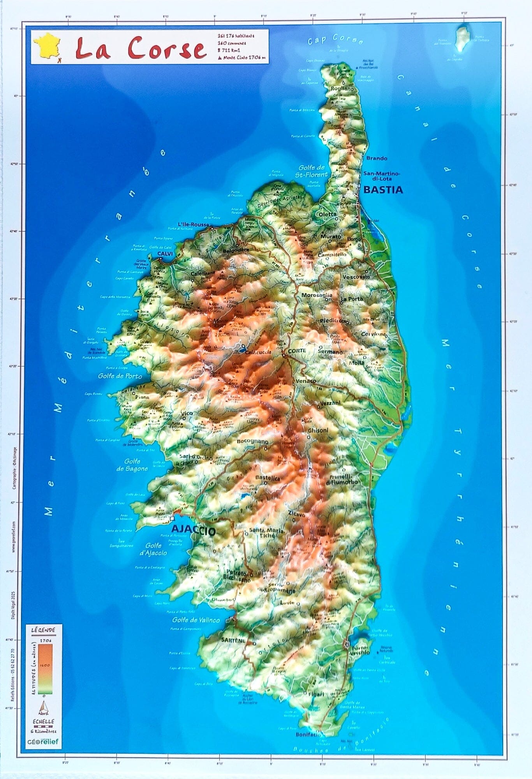
Task: Click the 'Brando' village label
Action: pos(377,158)
